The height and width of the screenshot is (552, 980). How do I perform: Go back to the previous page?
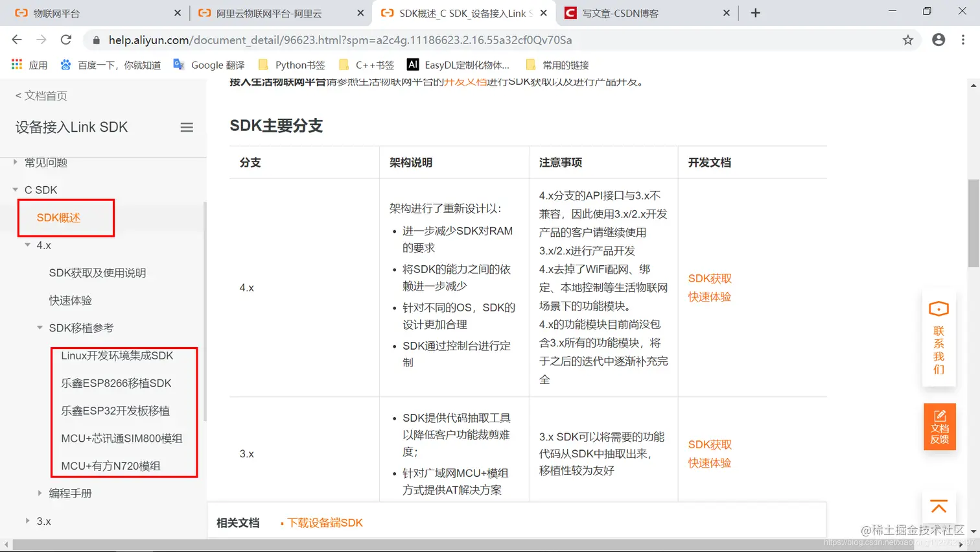click(17, 40)
